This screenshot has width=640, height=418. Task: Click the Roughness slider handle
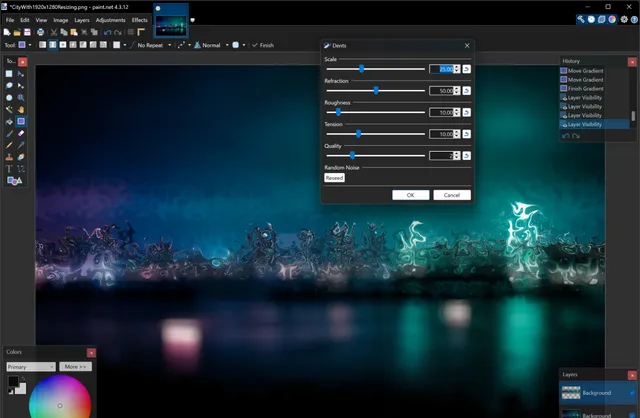[x=338, y=112]
